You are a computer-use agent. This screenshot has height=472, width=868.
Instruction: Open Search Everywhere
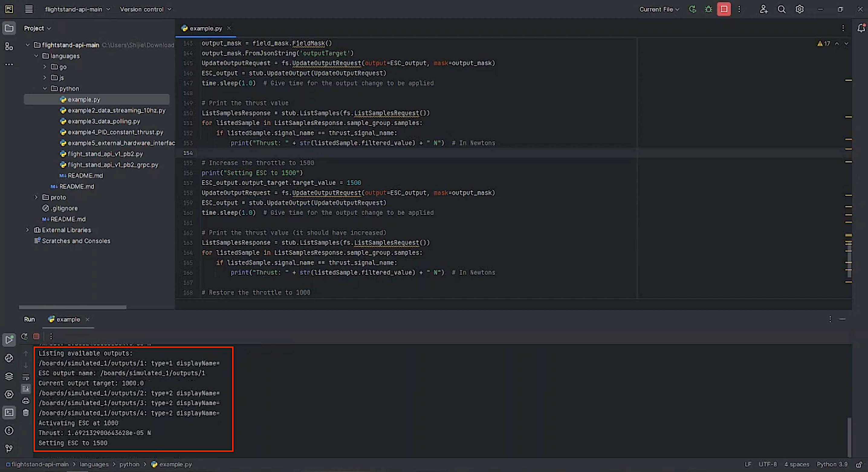pos(781,9)
